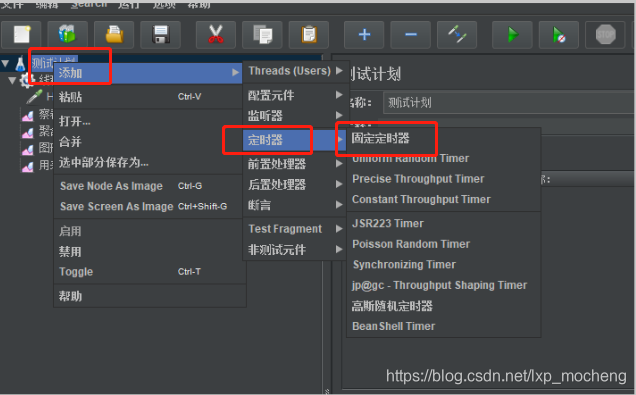Screen dimensions: 636x395
Task: Click the minus Collapse all icon
Action: pyautogui.click(x=410, y=34)
